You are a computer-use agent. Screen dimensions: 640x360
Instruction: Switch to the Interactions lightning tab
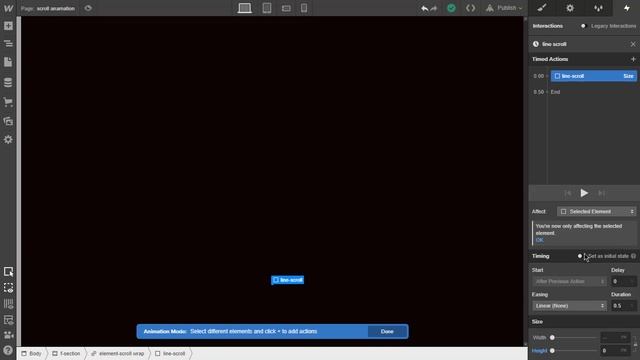(x=627, y=8)
